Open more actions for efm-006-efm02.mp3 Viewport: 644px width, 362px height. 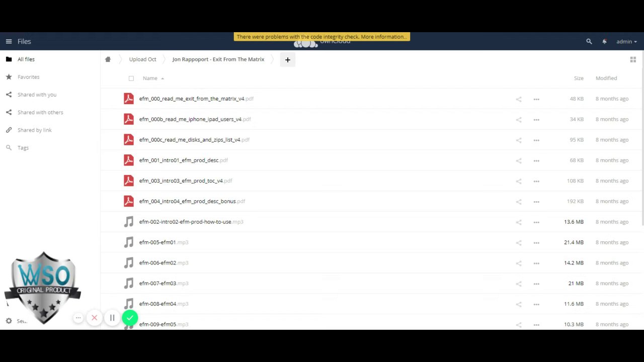coord(536,263)
